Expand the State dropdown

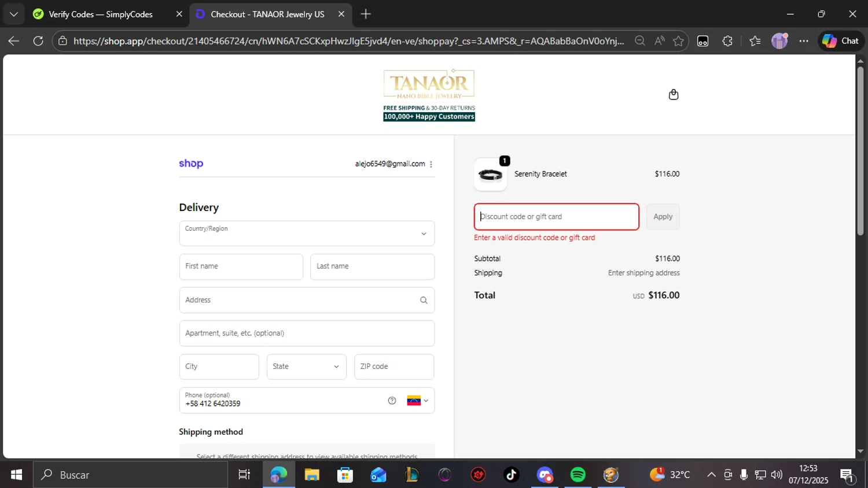click(307, 367)
